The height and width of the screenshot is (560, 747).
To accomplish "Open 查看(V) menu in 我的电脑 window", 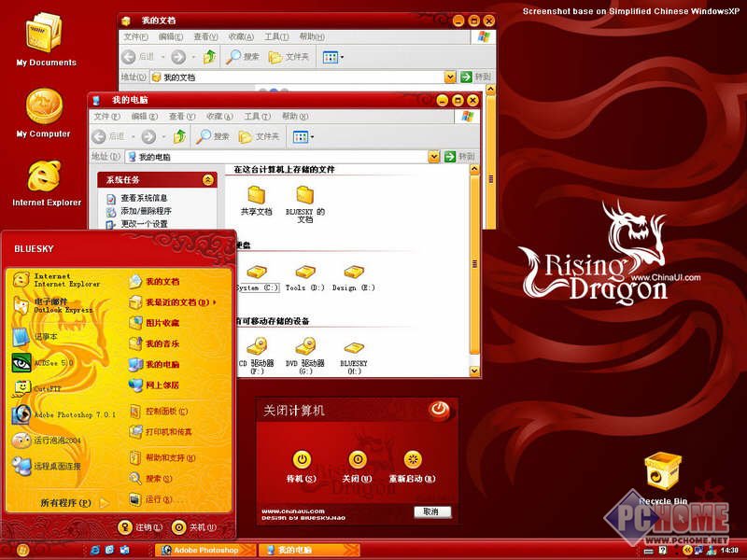I will tap(182, 117).
